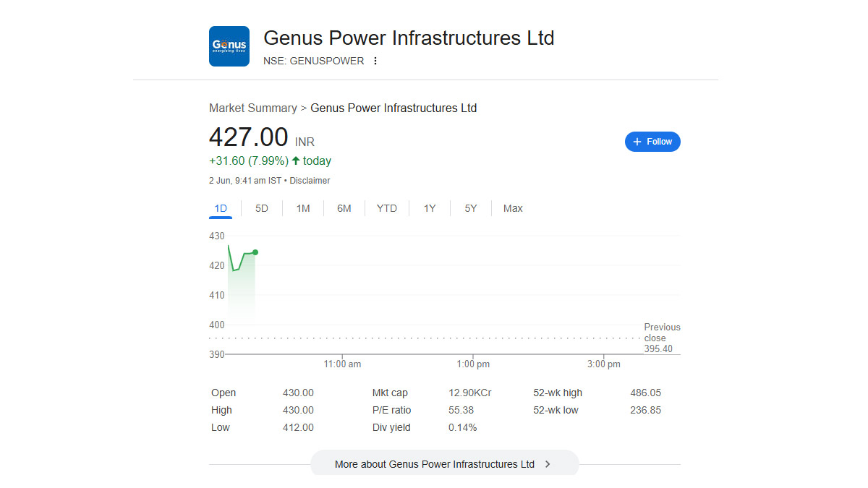This screenshot has width=868, height=488.
Task: Click the green current price dot on chart
Action: pos(255,252)
